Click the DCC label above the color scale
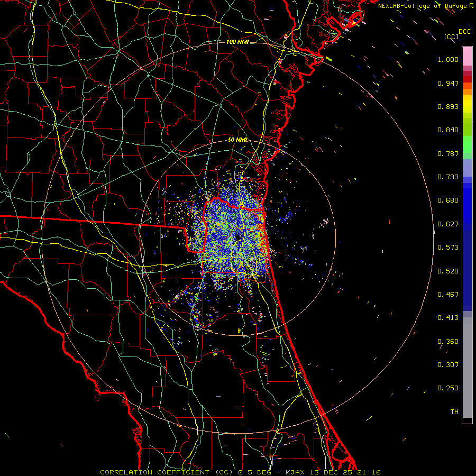This screenshot has height=476, width=476. click(464, 32)
